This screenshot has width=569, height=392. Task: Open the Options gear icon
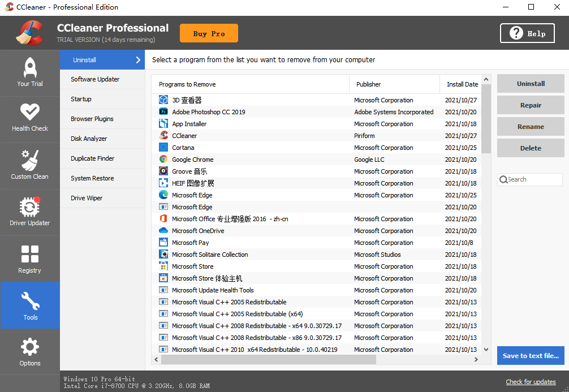tap(29, 347)
